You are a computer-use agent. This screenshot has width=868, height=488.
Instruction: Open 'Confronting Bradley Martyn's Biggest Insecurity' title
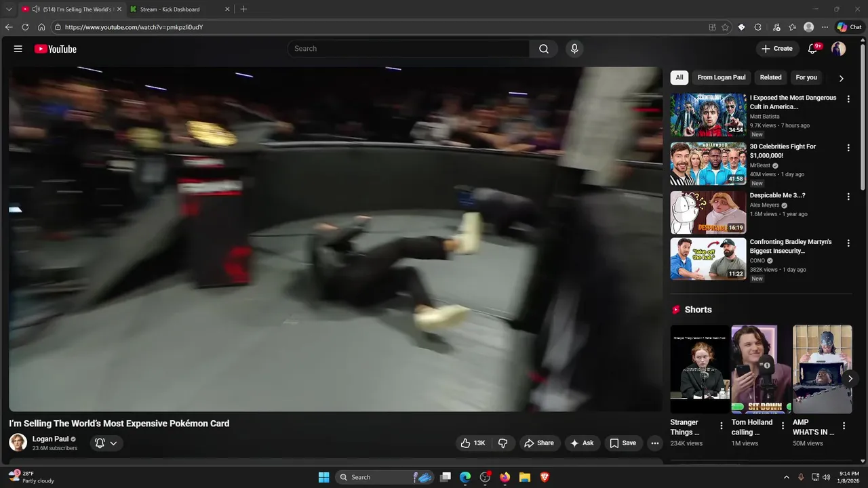tap(791, 246)
